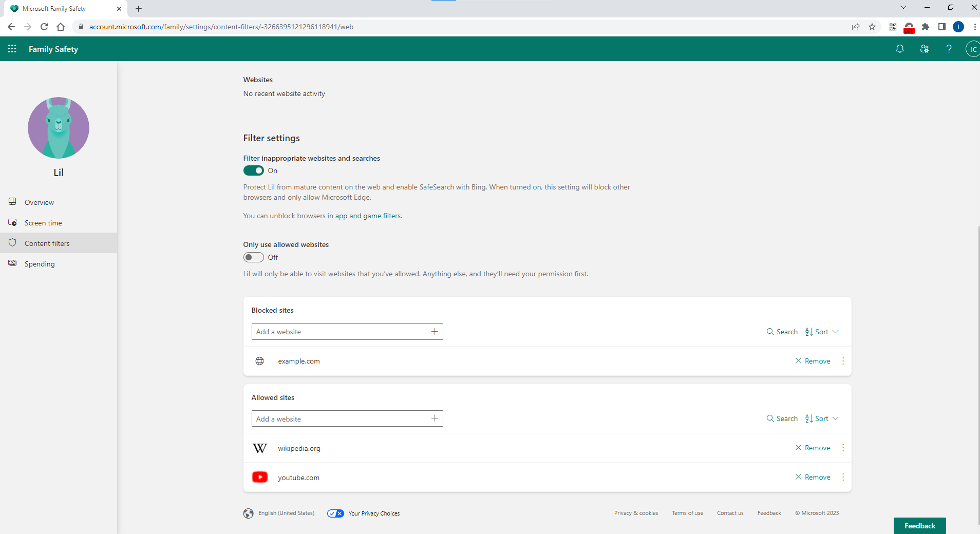The image size is (980, 534).
Task: Open the QR code extension icon
Action: click(893, 27)
